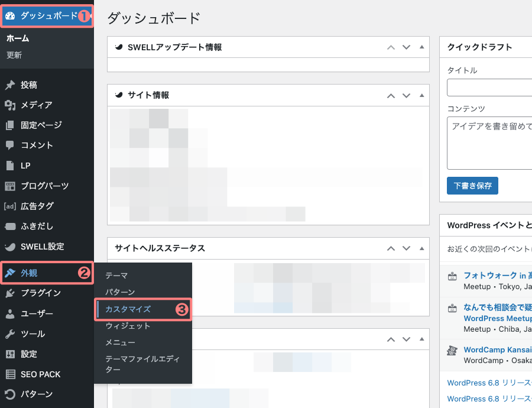532x408 pixels.
Task: Open the 更新 submenu item
Action: click(x=14, y=55)
